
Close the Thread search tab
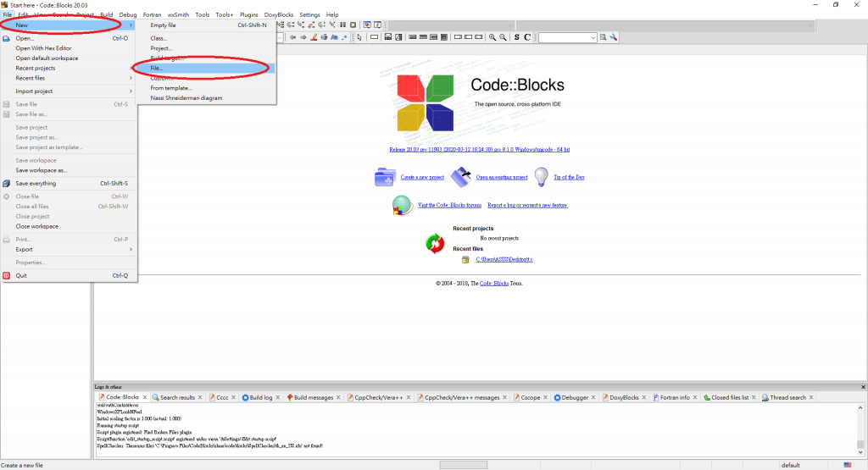[x=811, y=397]
